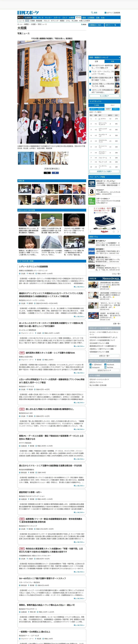
Task: Open サッカー in main navigation
Action: (49, 17)
